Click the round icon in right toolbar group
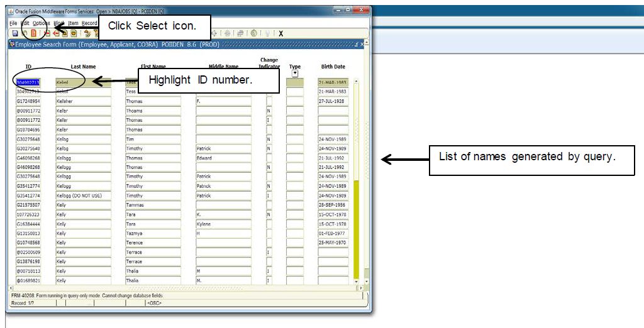 pyautogui.click(x=253, y=33)
